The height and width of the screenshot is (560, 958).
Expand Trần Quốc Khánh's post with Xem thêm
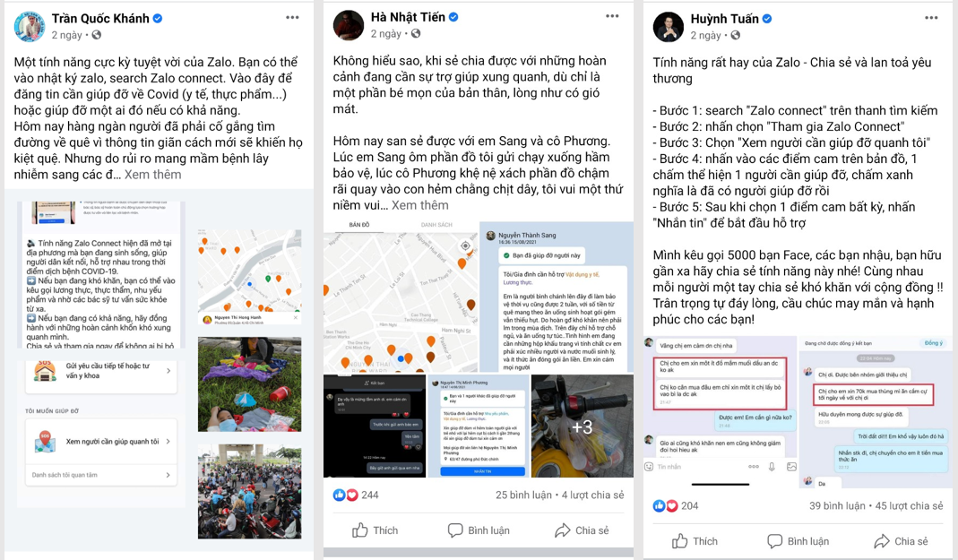pos(152,175)
